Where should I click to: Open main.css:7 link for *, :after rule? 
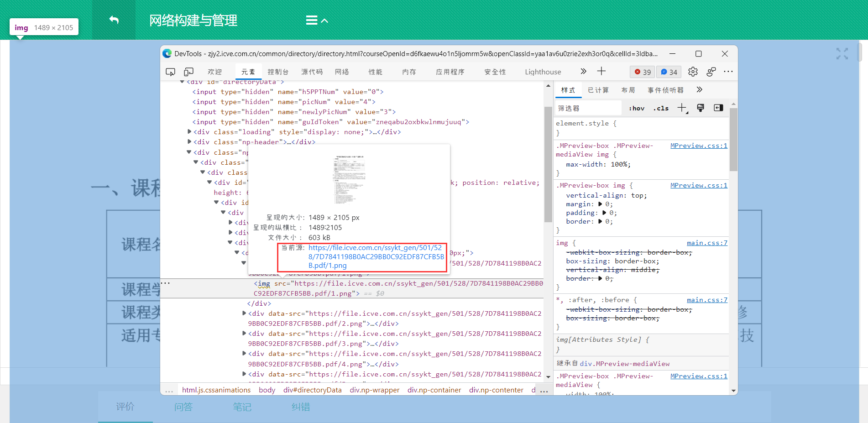[x=707, y=300]
